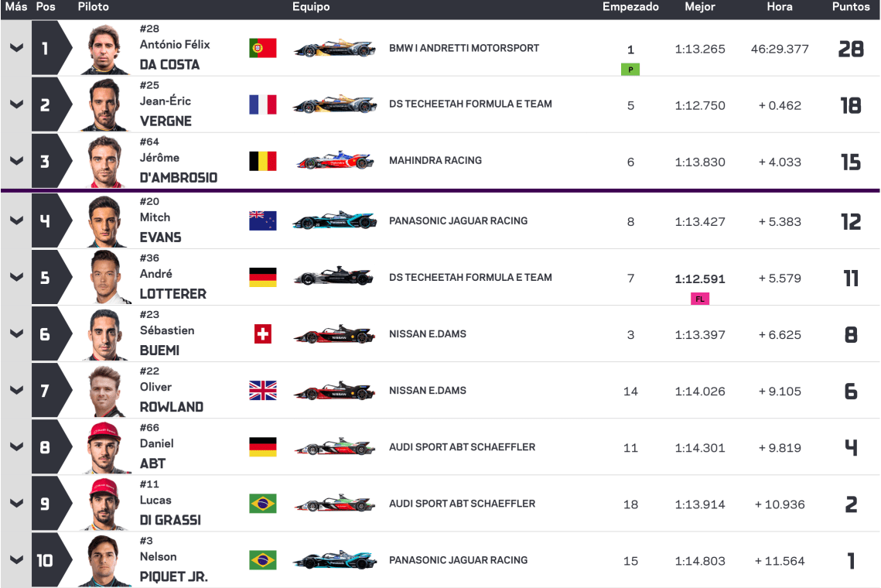Viewport: 881px width, 588px height.
Task: Click the BMW i Andretti car image
Action: tap(335, 48)
